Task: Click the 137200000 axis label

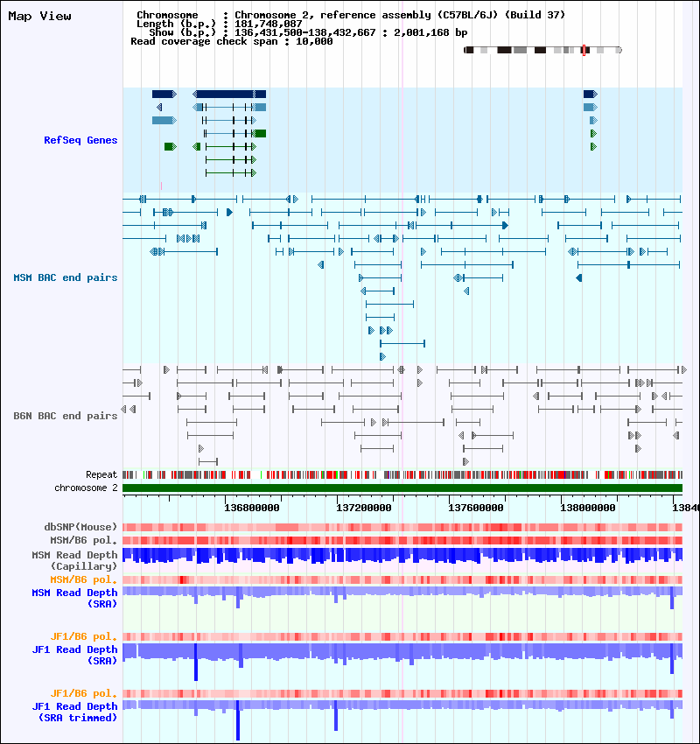Action: click(364, 508)
